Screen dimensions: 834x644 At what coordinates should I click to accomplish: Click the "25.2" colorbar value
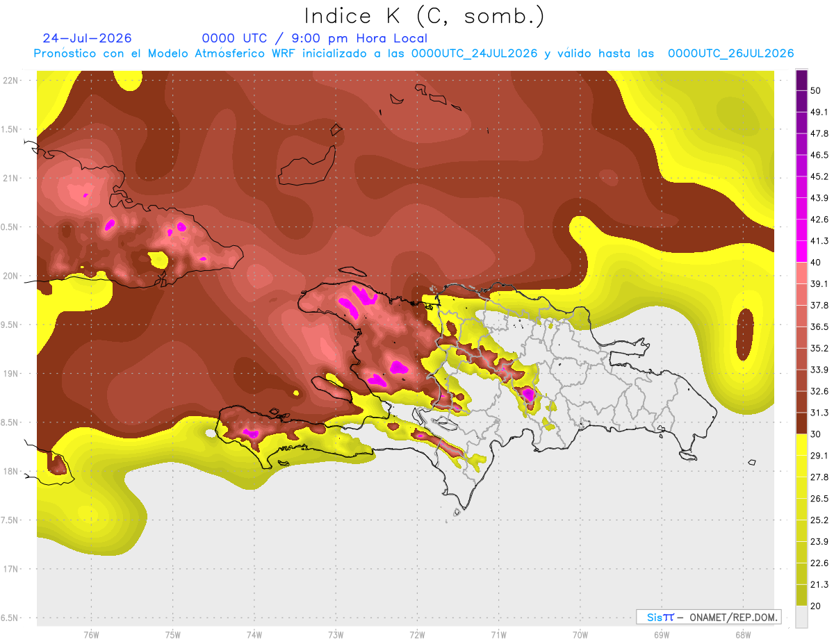coord(819,520)
